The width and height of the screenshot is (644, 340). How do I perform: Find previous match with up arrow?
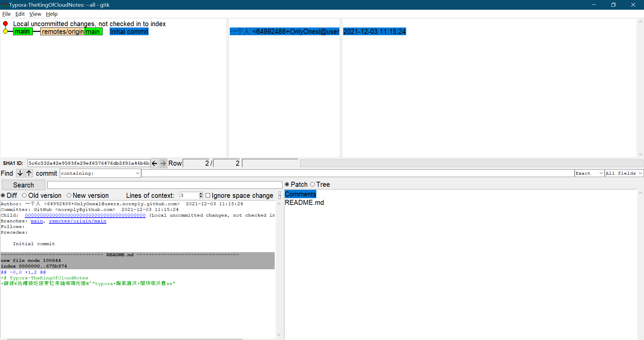(29, 173)
